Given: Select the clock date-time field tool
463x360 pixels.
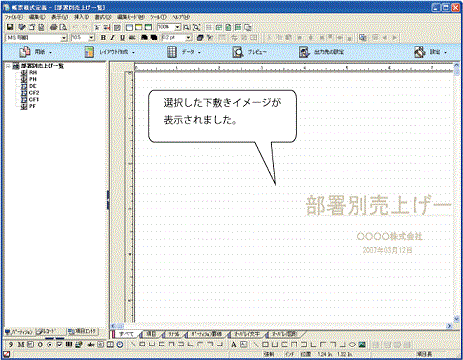Looking at the screenshot, I should [120, 345].
